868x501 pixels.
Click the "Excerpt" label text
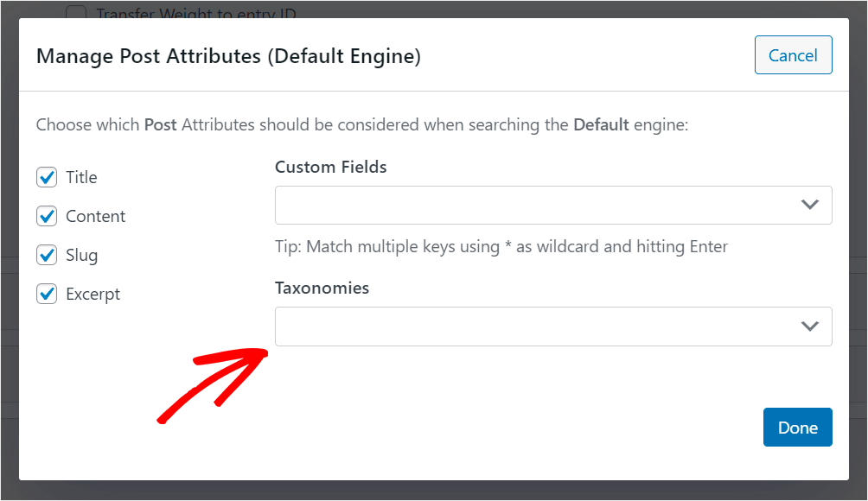coord(93,294)
